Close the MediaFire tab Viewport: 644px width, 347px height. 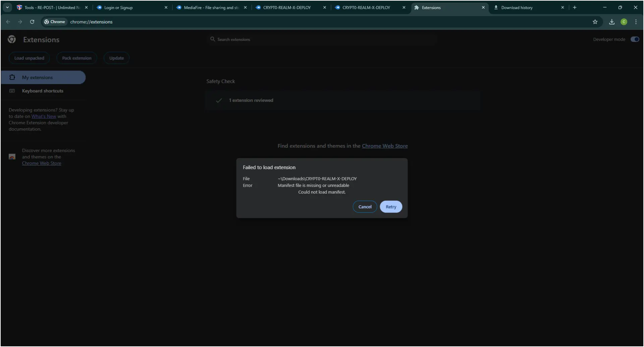(x=245, y=7)
